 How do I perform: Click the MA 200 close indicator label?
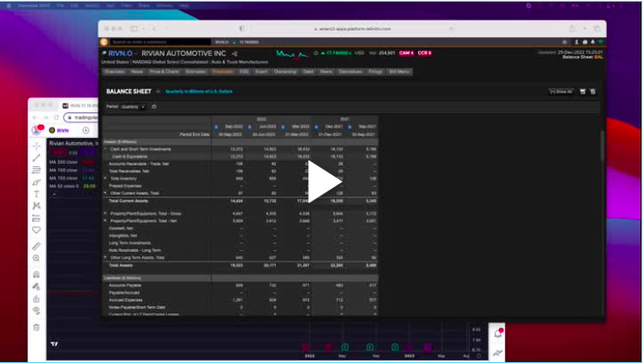[x=63, y=162]
